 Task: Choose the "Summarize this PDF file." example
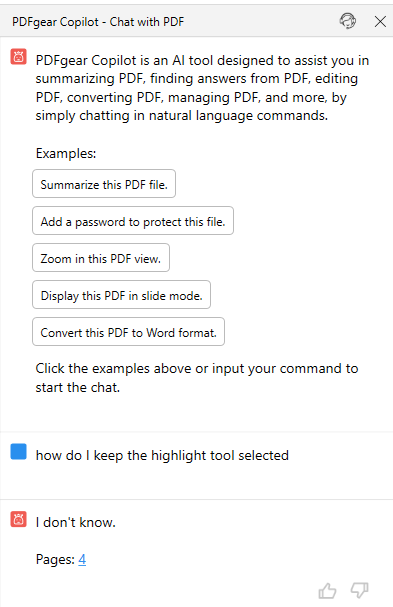[x=104, y=184]
